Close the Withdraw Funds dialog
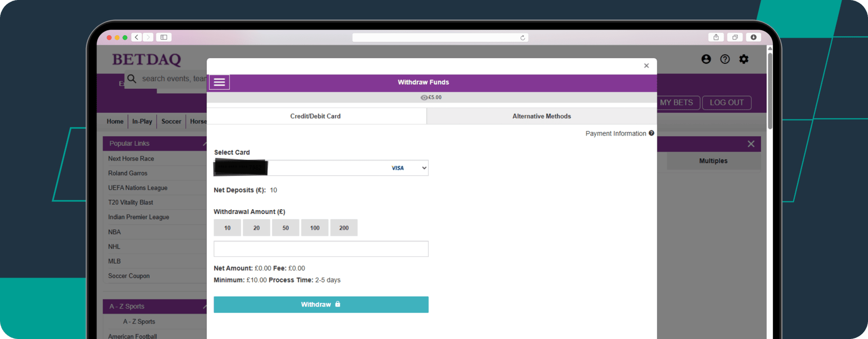Viewport: 868px width, 339px height. 646,66
